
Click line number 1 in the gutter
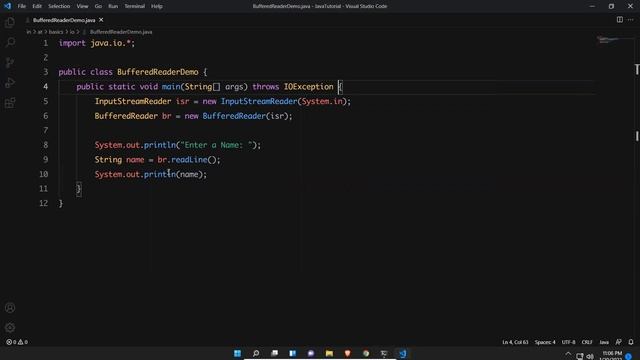pyautogui.click(x=45, y=43)
